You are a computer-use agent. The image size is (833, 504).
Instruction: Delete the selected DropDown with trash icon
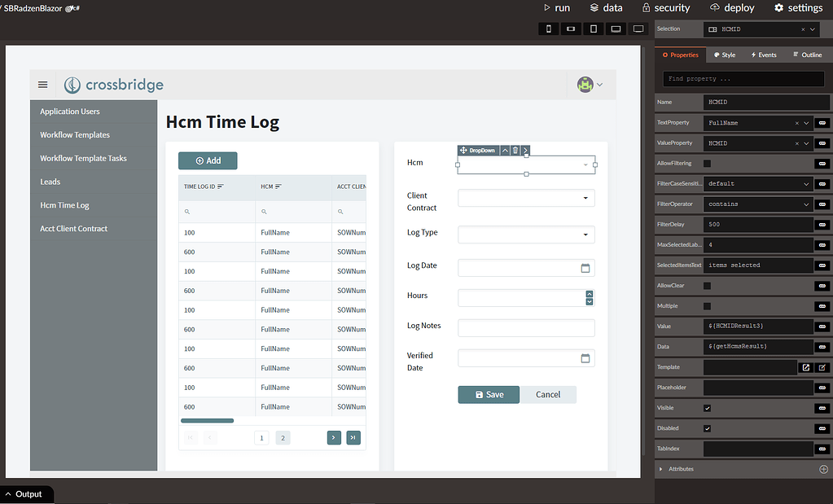[515, 151]
